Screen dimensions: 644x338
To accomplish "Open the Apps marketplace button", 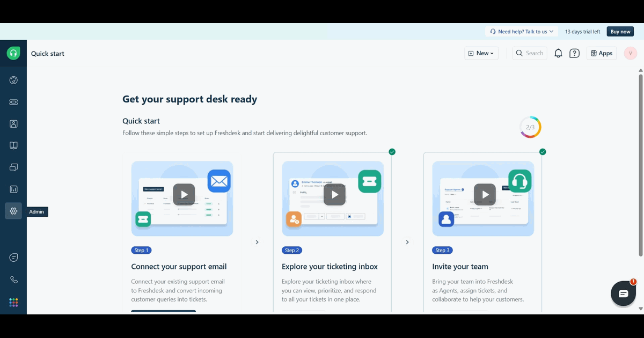I will tap(602, 53).
